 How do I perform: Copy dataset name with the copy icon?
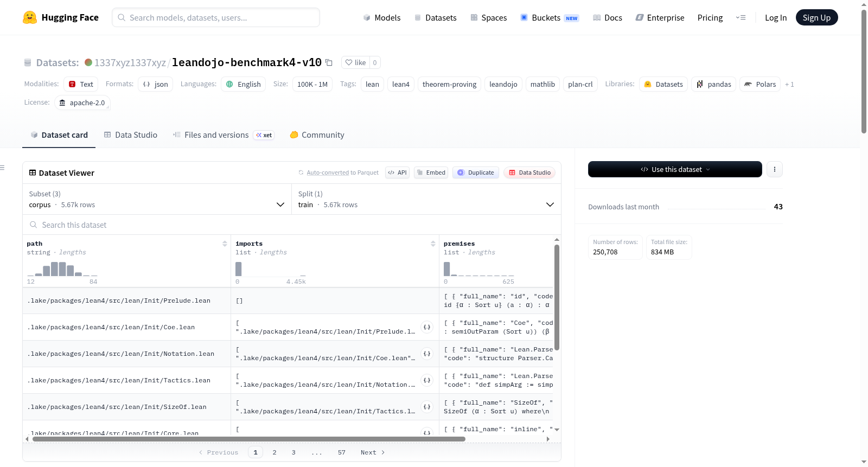coord(329,62)
